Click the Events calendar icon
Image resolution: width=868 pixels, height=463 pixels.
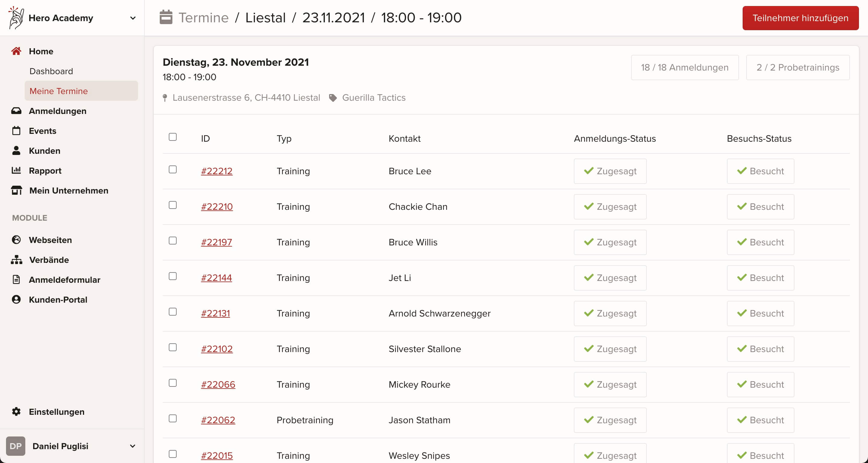(x=16, y=131)
